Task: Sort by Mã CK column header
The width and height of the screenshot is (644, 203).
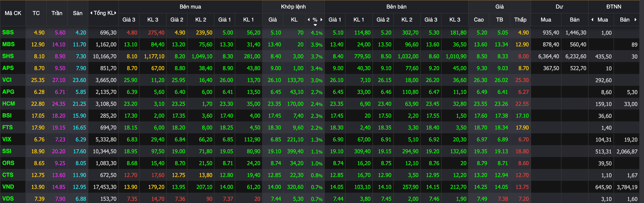Action: pos(13,13)
